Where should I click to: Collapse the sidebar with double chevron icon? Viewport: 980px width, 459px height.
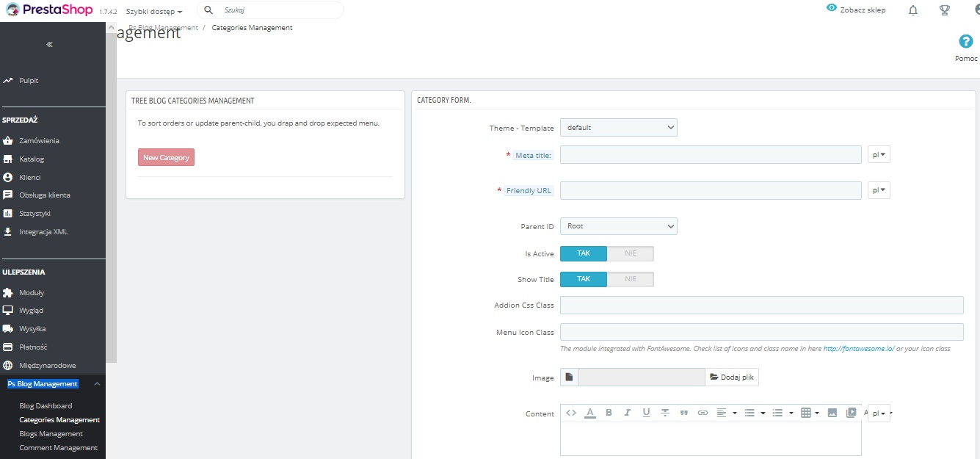50,45
